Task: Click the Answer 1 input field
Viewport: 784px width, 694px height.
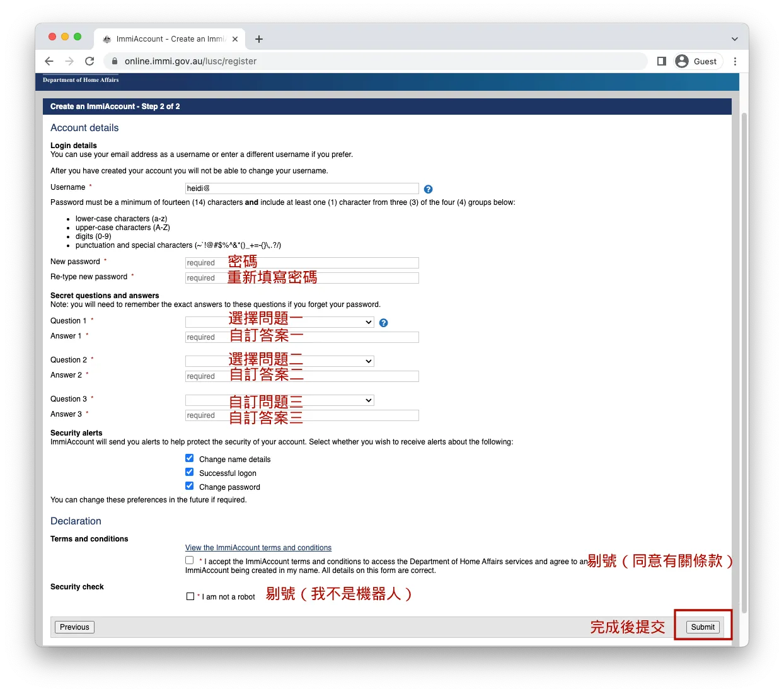Action: click(302, 337)
